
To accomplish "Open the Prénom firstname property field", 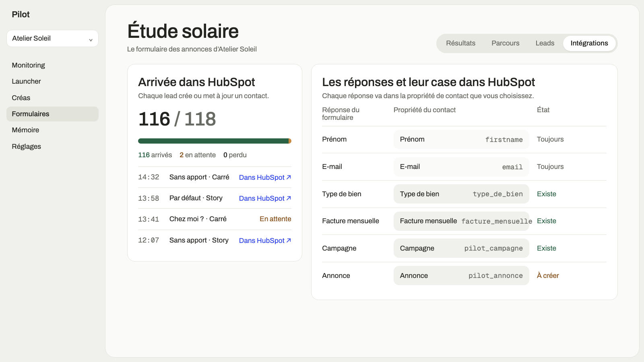I will (x=461, y=140).
